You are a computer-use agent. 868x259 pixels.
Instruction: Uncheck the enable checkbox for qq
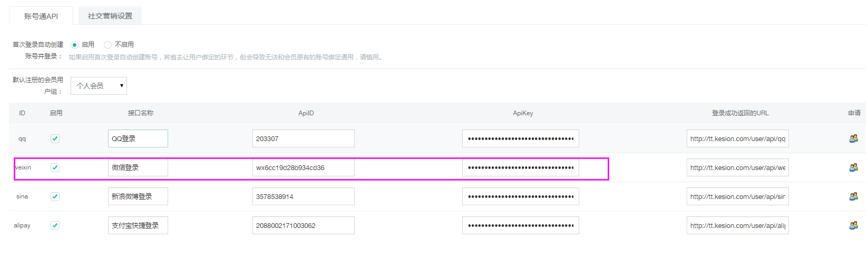coord(55,138)
